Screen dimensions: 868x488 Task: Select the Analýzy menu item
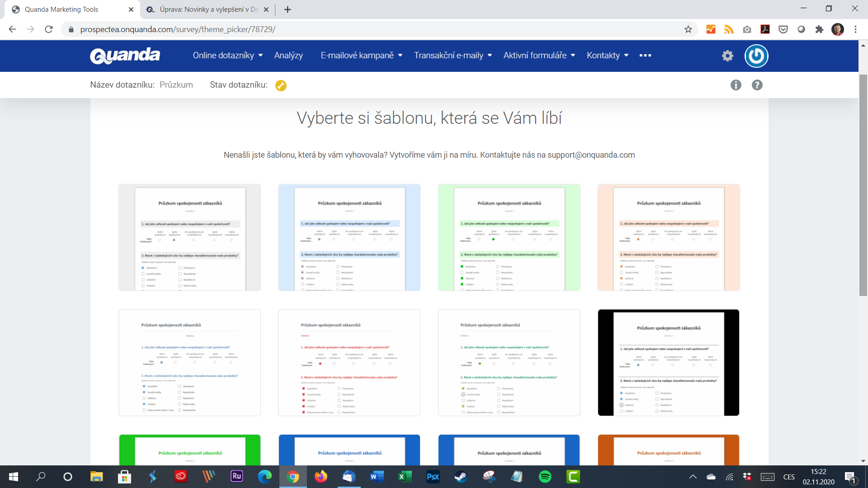pyautogui.click(x=288, y=55)
